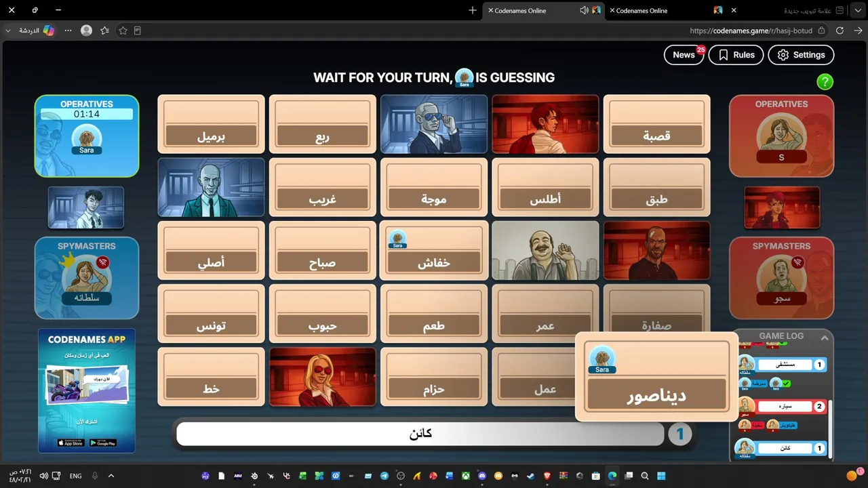The image size is (868, 488).
Task: Select the حزام card
Action: pyautogui.click(x=434, y=377)
